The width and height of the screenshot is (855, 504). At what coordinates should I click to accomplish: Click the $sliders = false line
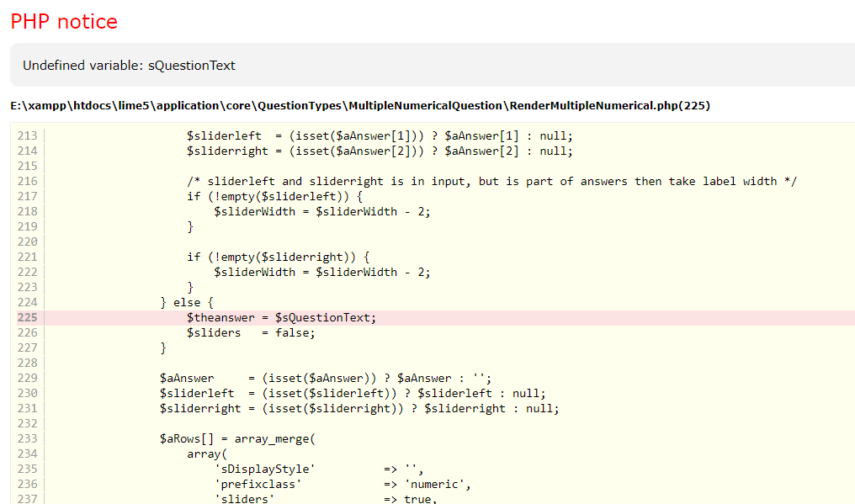251,332
